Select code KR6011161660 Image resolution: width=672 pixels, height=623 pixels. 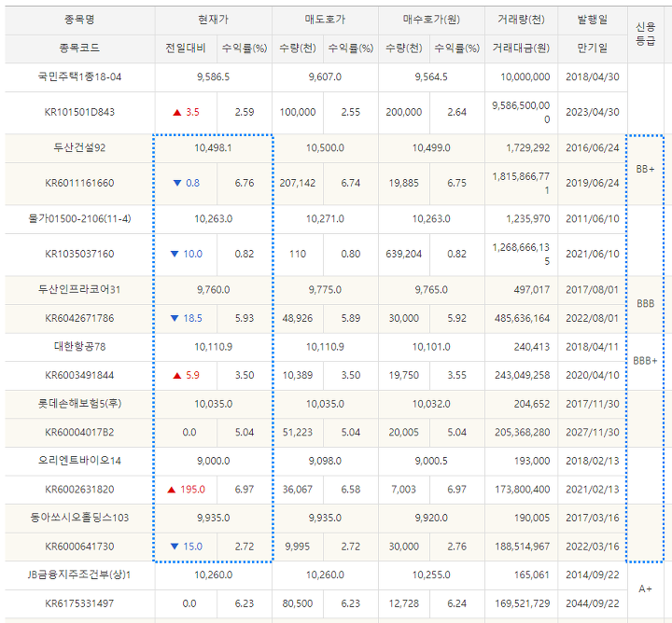click(79, 183)
